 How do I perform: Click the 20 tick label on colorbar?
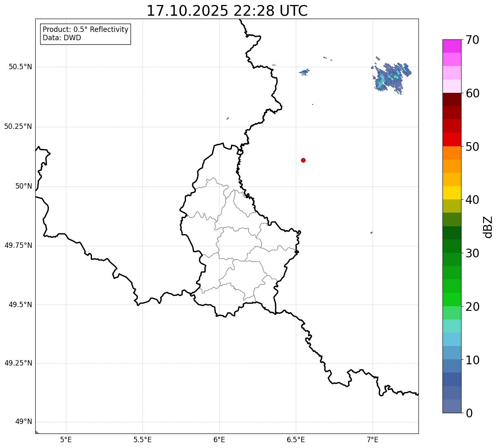tap(472, 307)
